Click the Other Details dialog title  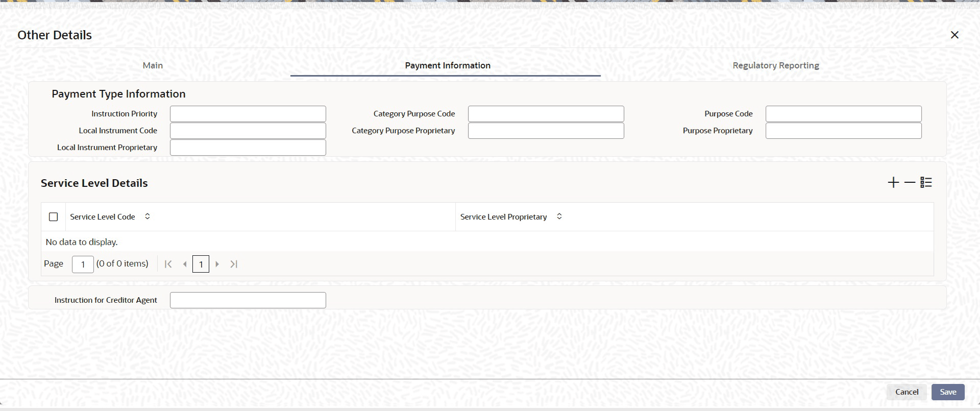tap(55, 35)
